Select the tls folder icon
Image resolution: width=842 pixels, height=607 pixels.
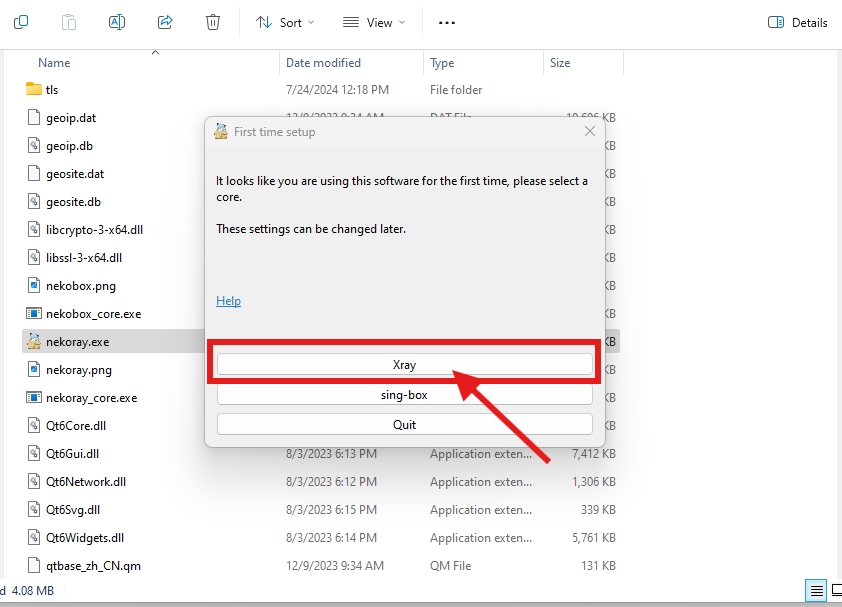pyautogui.click(x=34, y=89)
